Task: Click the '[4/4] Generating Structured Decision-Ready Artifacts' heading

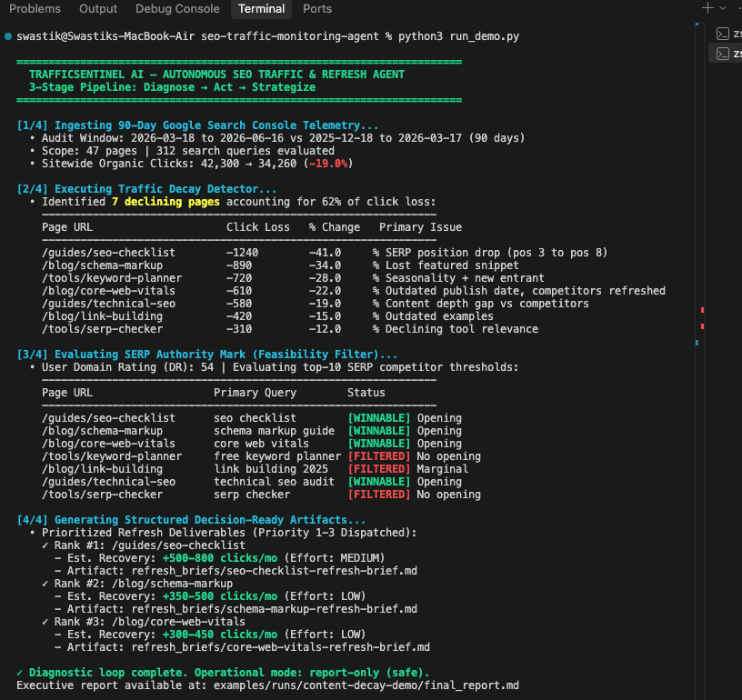Action: click(x=191, y=520)
